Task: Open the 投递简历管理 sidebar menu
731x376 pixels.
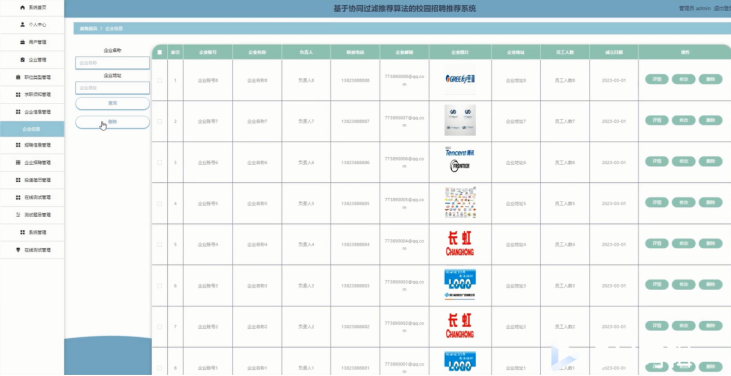Action: (32, 180)
